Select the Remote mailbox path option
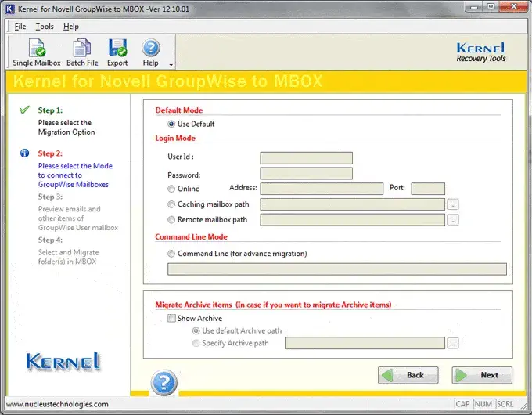 coord(171,220)
